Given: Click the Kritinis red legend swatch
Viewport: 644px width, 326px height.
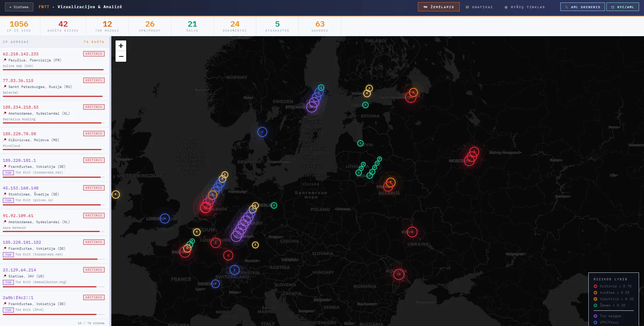Looking at the screenshot, I should point(595,286).
